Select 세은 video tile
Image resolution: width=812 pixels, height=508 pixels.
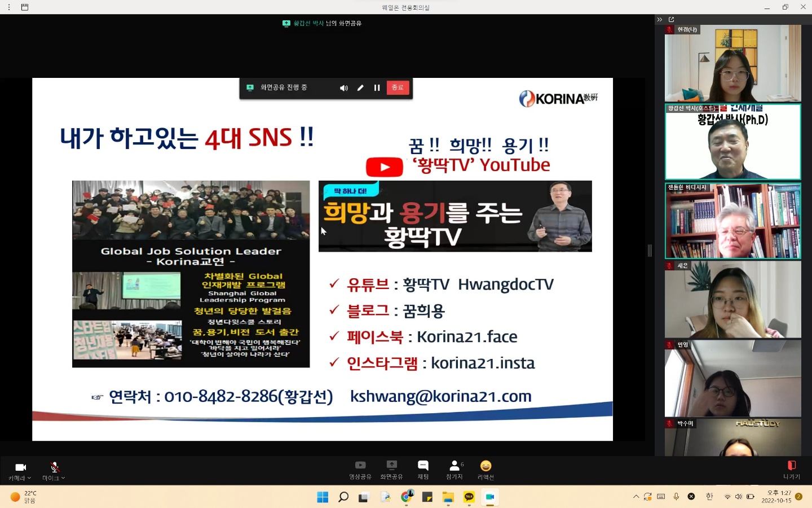point(733,300)
